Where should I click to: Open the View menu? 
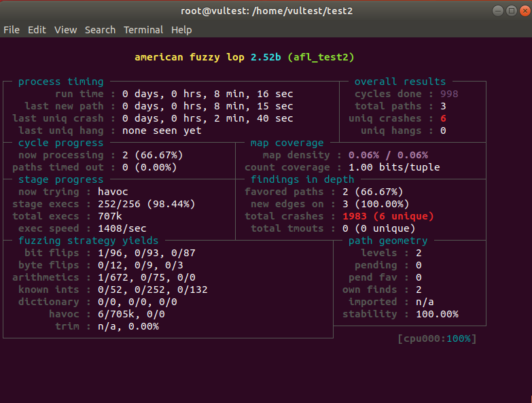click(x=65, y=30)
